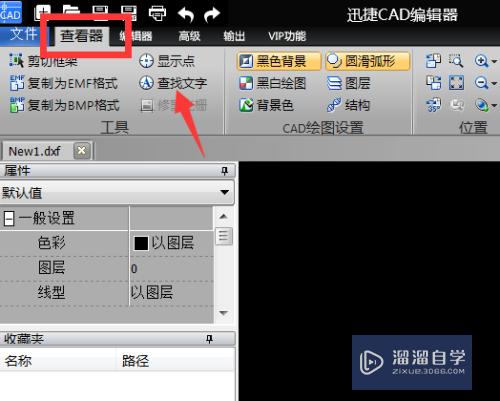Click the black 色彩 color swatch

point(141,243)
